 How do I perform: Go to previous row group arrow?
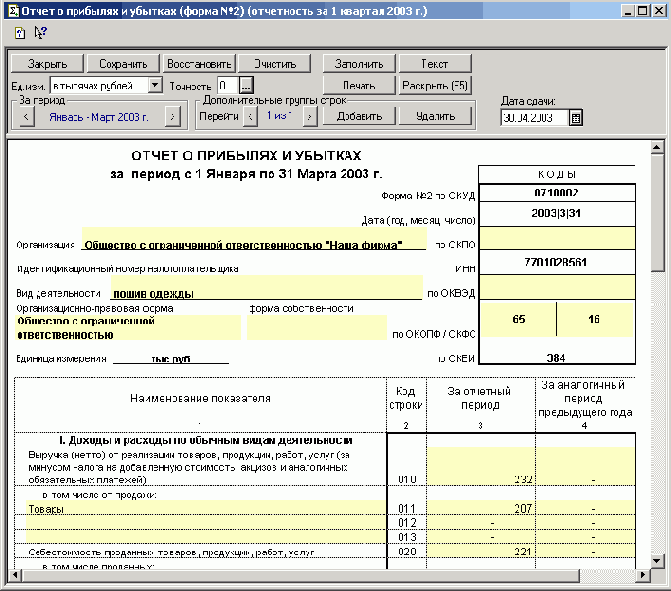(x=250, y=116)
